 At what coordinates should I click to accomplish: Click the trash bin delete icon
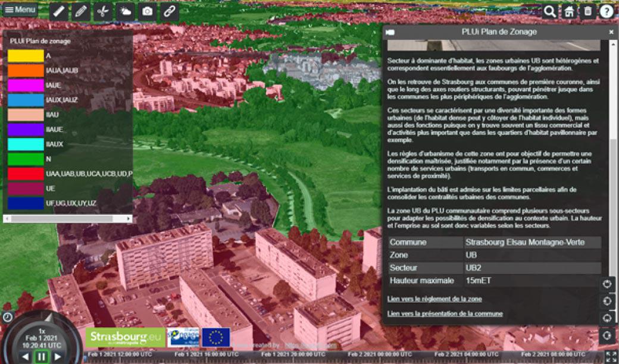588,12
